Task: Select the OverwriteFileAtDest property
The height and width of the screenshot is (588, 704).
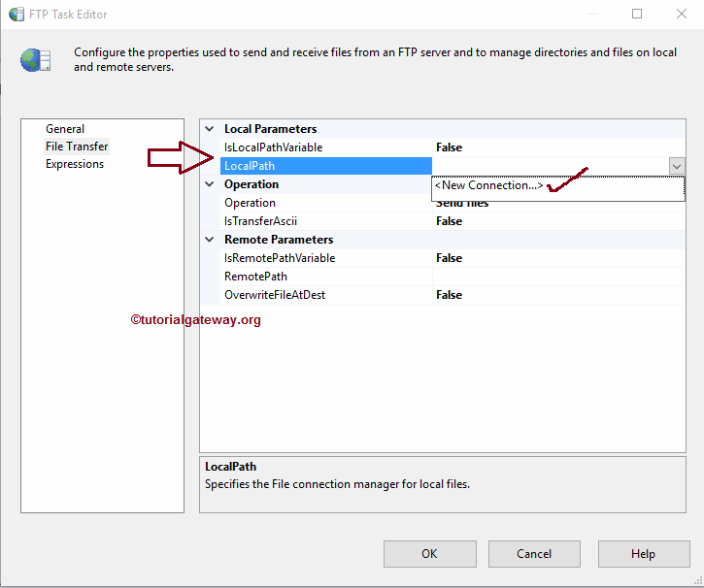Action: click(326, 295)
